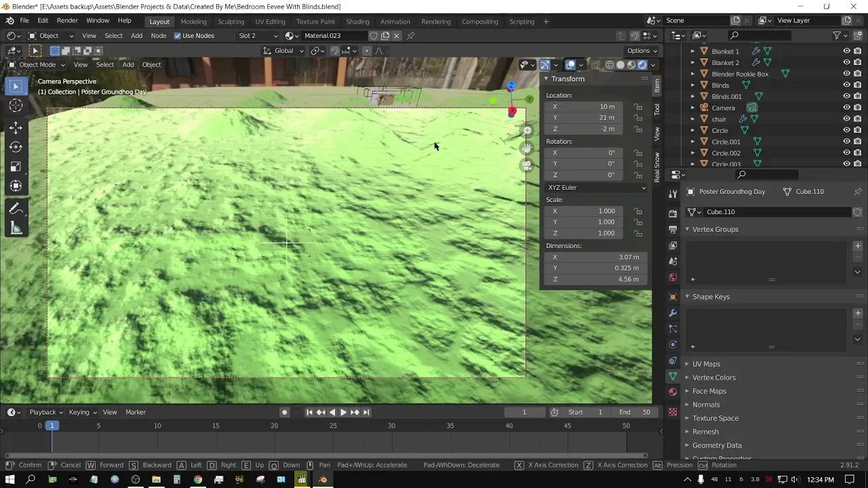
Task: Switch to the Shading workspace tab
Action: 357,21
